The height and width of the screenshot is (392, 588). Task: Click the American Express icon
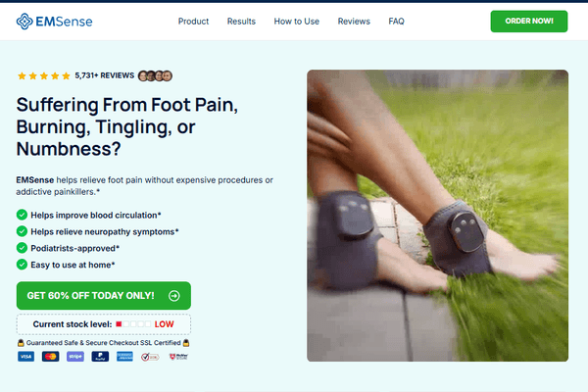(x=124, y=357)
